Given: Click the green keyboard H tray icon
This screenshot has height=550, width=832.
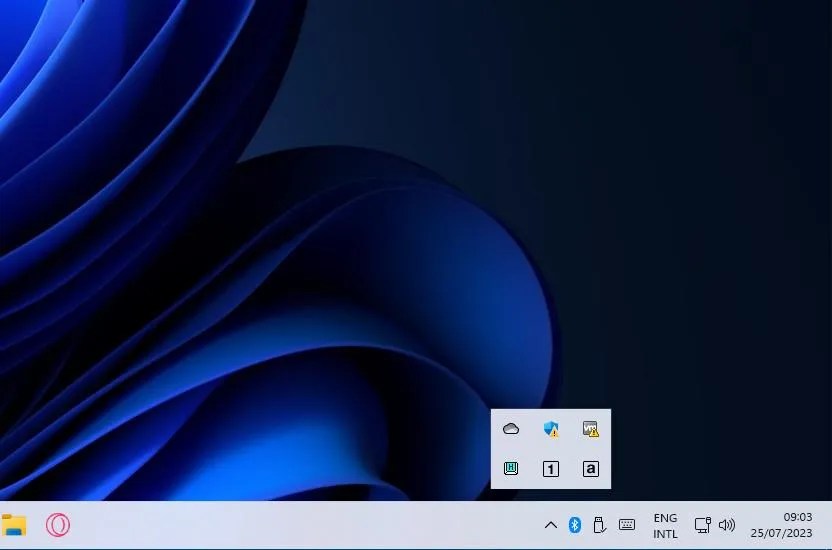Looking at the screenshot, I should 511,468.
